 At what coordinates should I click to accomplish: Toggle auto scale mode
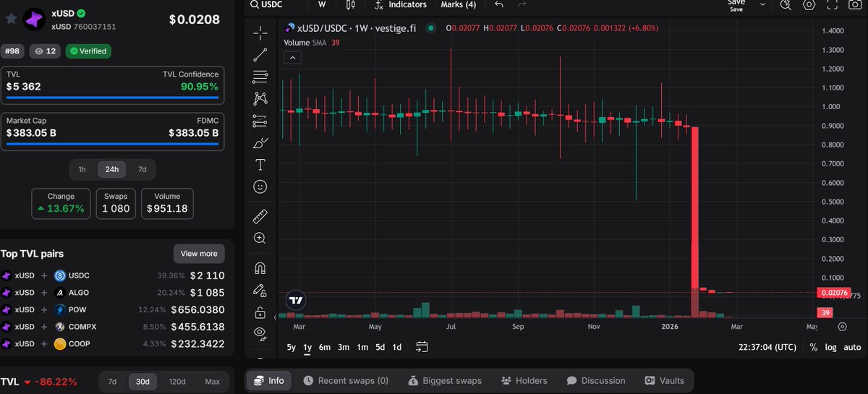click(853, 347)
